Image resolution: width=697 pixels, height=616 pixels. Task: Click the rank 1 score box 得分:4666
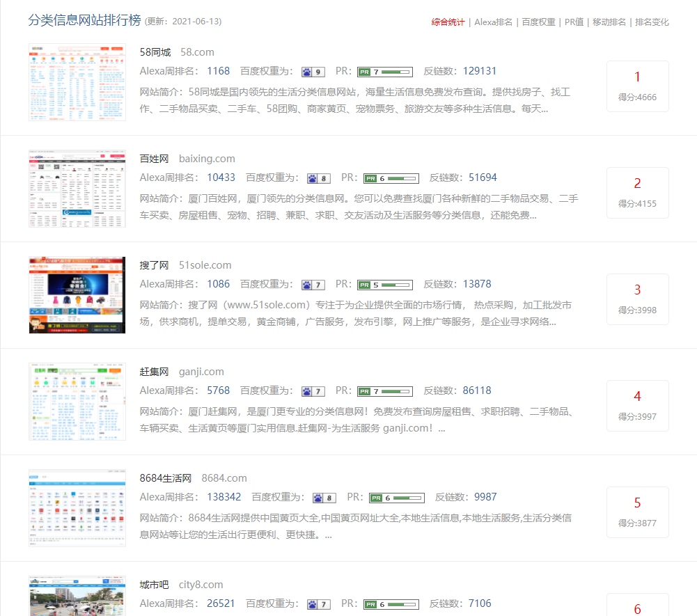tap(637, 86)
